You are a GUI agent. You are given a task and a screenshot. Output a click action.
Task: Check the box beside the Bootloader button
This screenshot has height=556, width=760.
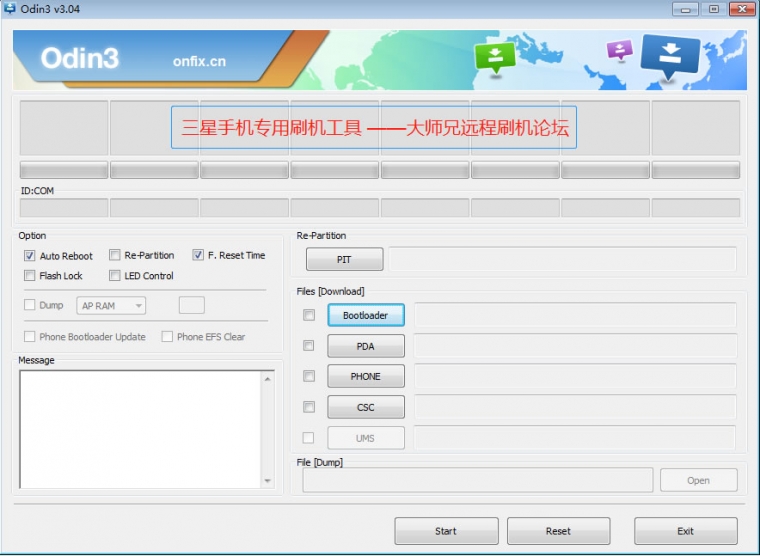(308, 315)
